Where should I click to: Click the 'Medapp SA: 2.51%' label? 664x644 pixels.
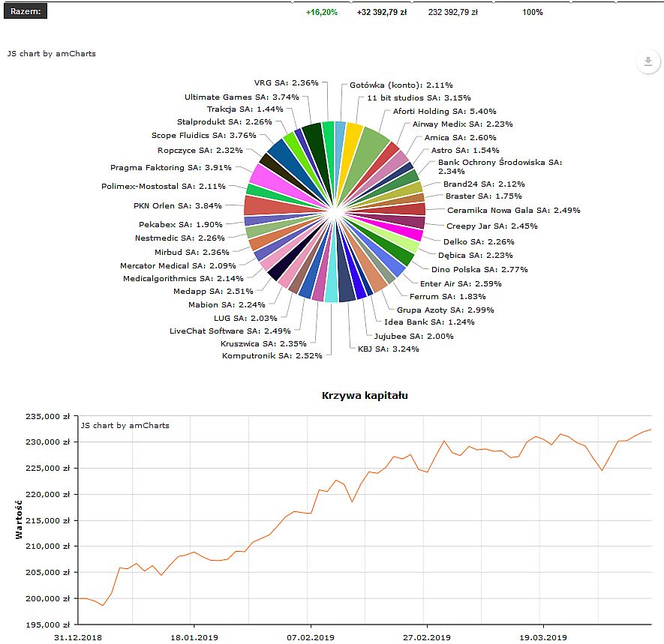pos(213,291)
